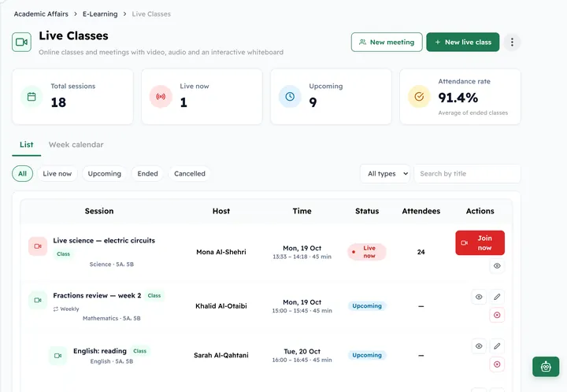
Task: Cancel the English: reading session
Action: point(497,364)
